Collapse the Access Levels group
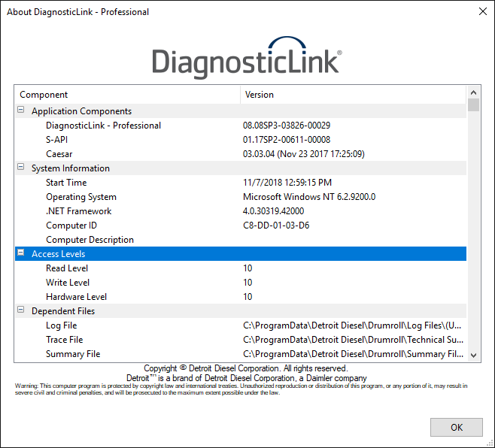Screen dimensions: 495x448 [x=20, y=253]
